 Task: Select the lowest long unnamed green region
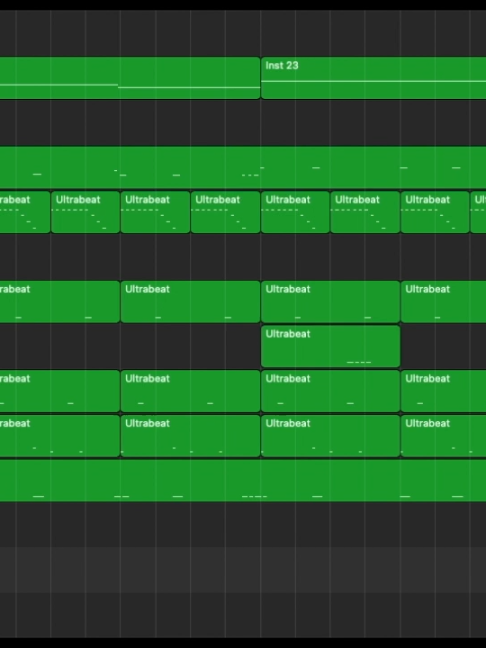click(243, 481)
